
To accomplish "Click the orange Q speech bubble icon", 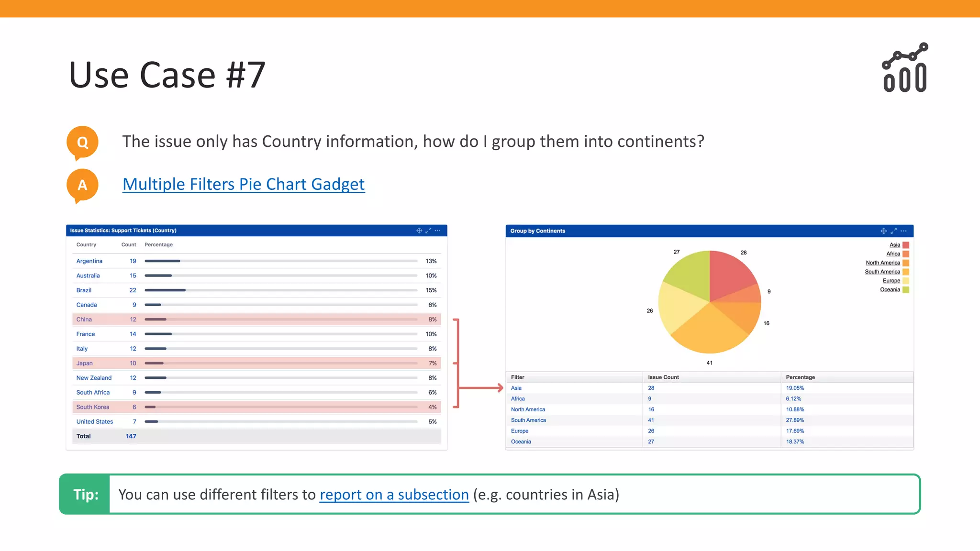I will 82,142.
